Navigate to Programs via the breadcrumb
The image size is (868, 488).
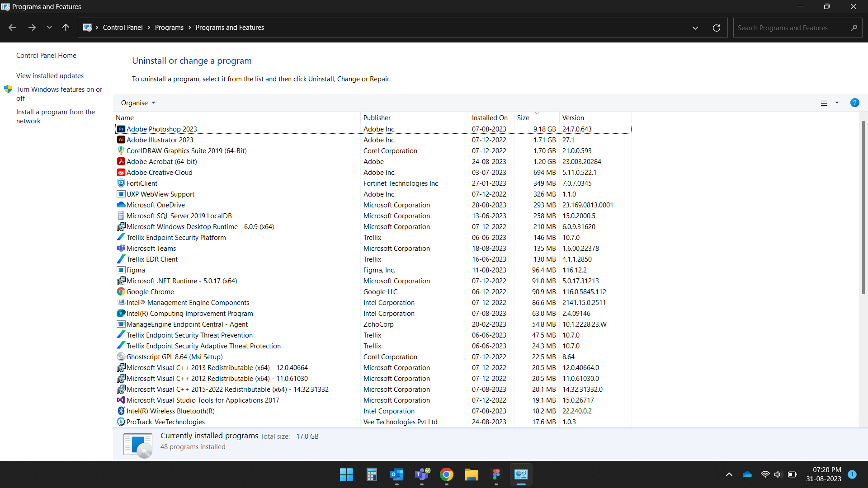pos(170,27)
